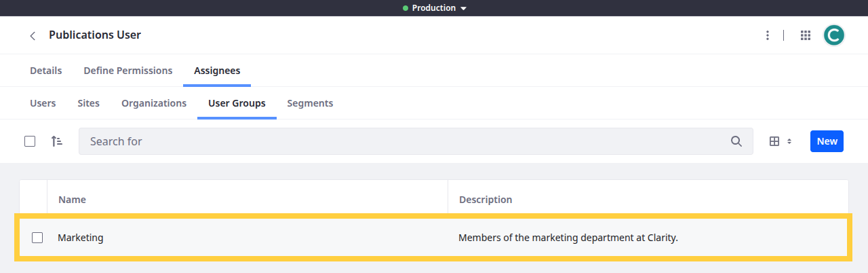Viewport: 868px width, 273px height.
Task: Open the display style selector caret
Action: pyautogui.click(x=789, y=141)
